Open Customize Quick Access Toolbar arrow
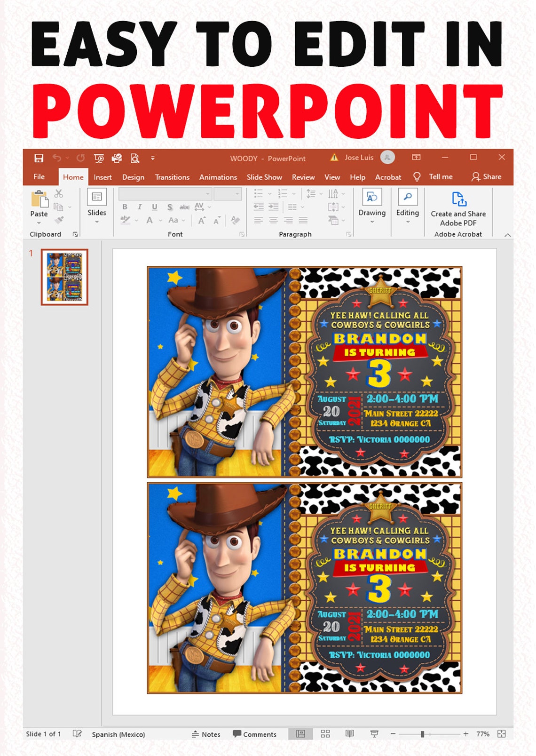 [x=153, y=158]
